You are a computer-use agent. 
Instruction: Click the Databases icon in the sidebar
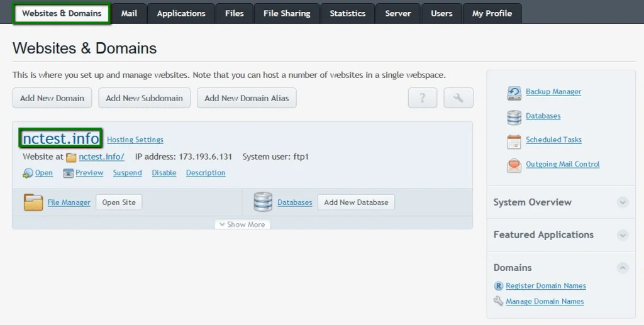point(514,117)
